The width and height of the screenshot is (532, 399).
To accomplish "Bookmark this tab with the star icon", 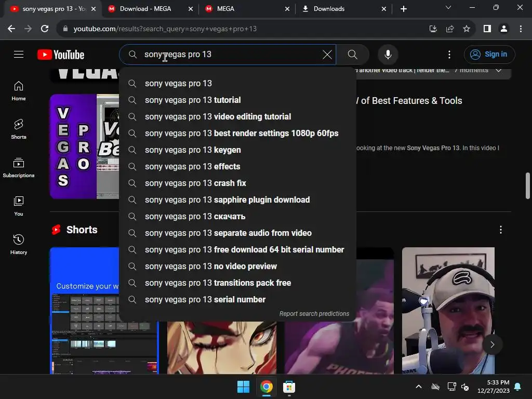I will point(467,29).
